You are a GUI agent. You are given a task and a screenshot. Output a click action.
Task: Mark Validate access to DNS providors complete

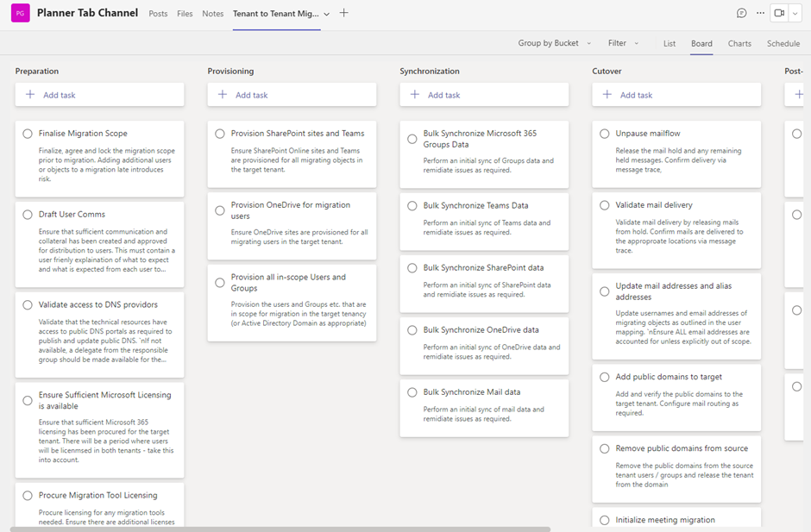pos(28,305)
